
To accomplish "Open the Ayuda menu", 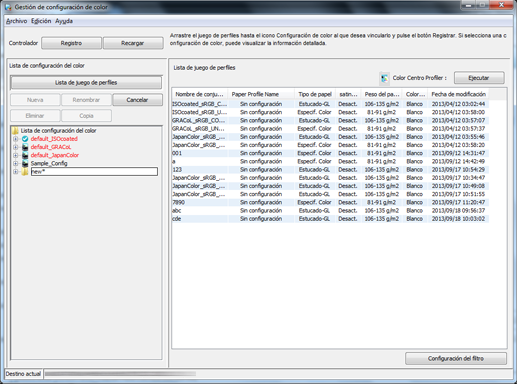I will point(64,21).
